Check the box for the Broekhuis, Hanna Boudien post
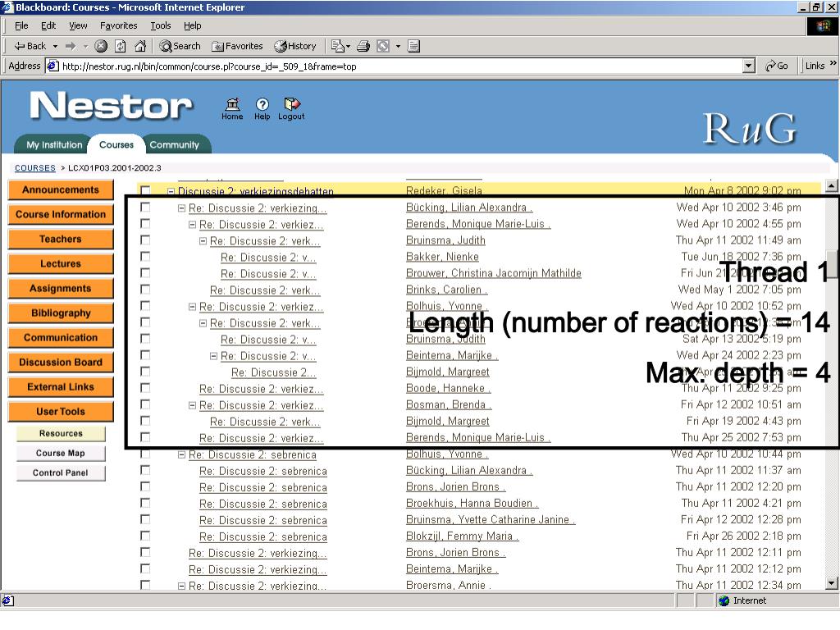 [x=145, y=503]
